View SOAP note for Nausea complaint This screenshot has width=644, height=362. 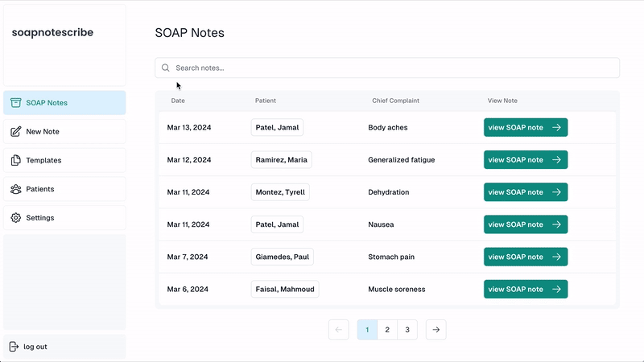(x=526, y=224)
